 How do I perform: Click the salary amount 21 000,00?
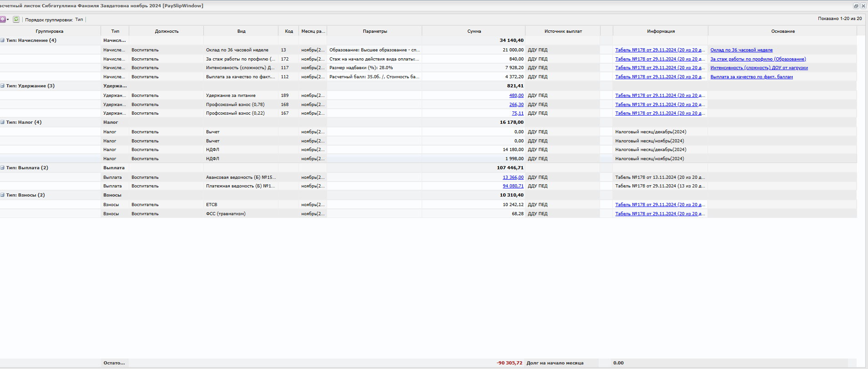point(513,50)
